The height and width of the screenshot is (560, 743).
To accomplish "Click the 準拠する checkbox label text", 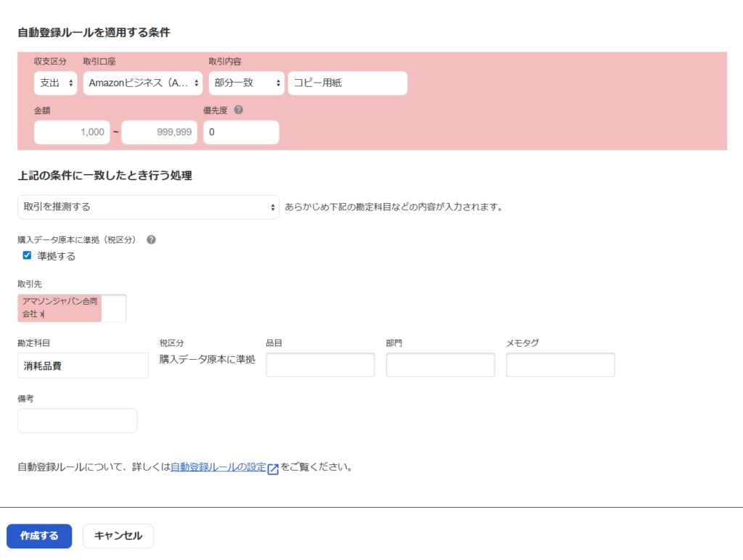I will click(x=57, y=256).
